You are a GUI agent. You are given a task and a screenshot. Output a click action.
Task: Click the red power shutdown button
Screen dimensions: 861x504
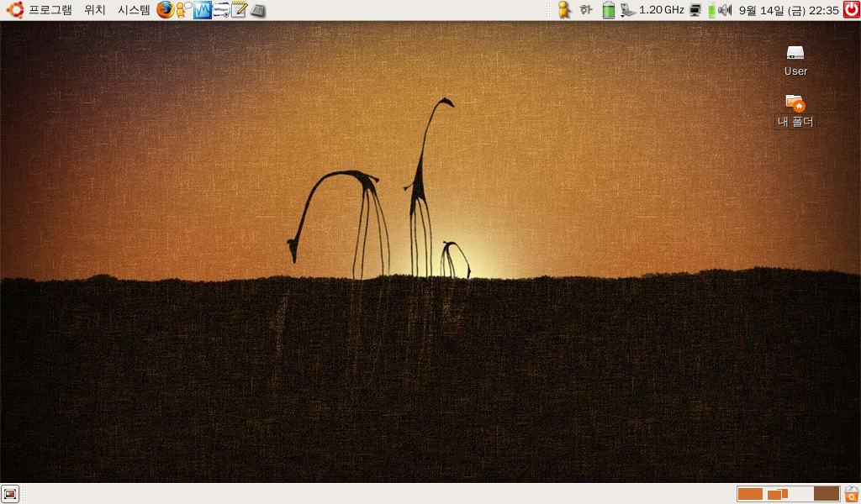852,10
